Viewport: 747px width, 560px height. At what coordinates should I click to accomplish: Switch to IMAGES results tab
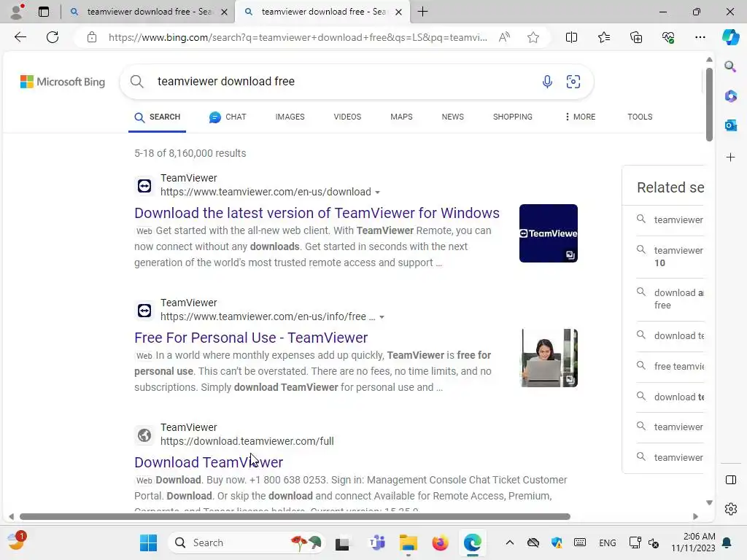point(290,117)
